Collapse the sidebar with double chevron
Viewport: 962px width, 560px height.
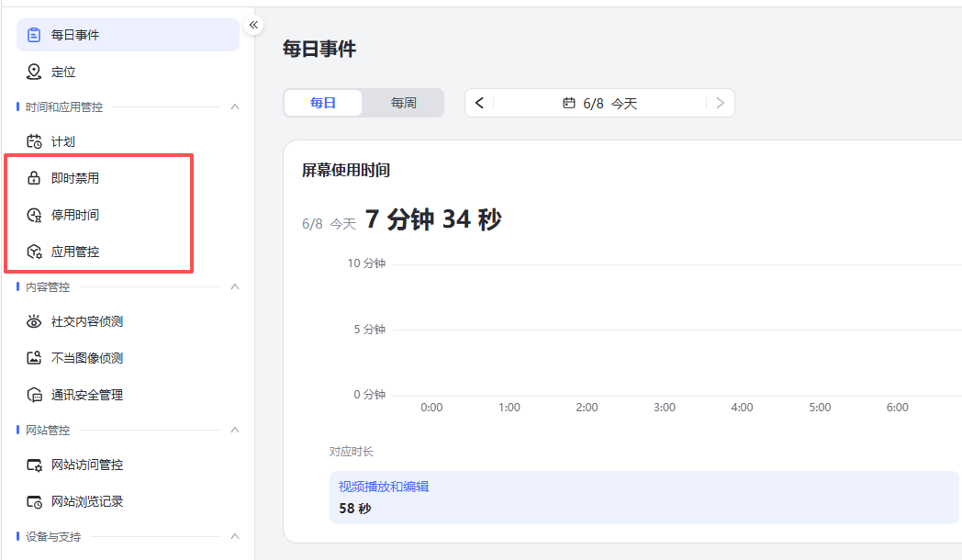pyautogui.click(x=253, y=25)
